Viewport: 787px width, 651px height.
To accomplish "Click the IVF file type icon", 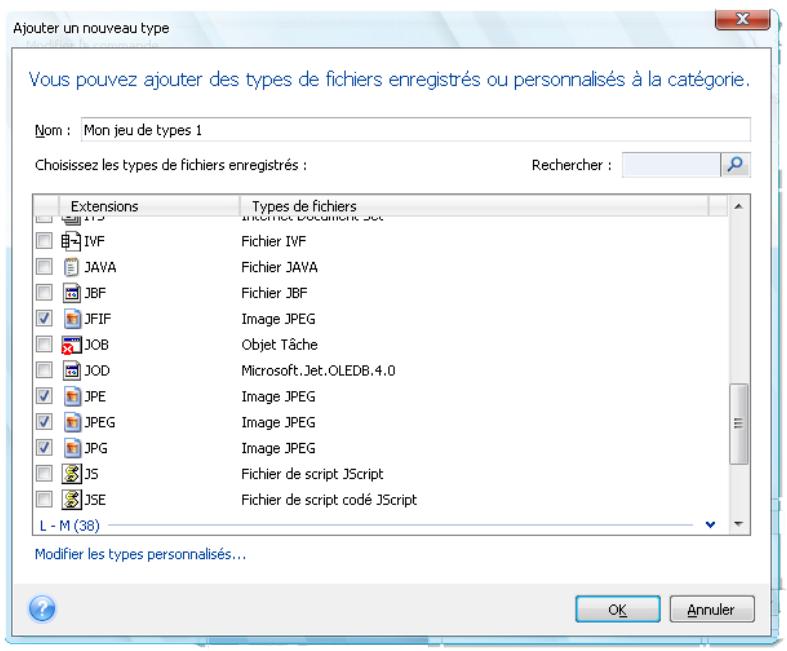I will [71, 241].
